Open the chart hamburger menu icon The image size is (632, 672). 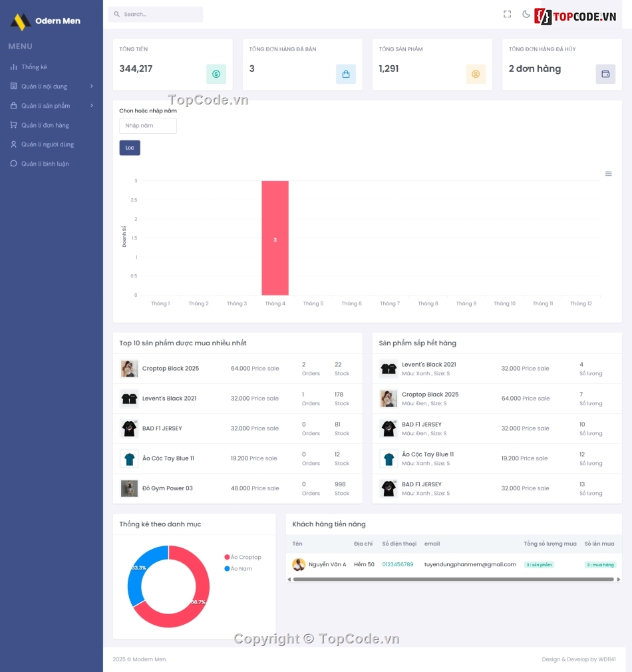[608, 174]
